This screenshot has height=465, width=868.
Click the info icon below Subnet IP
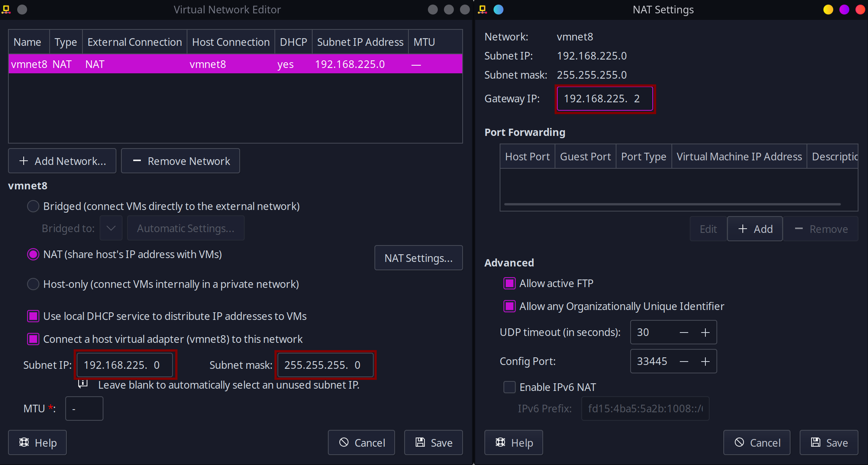[83, 383]
